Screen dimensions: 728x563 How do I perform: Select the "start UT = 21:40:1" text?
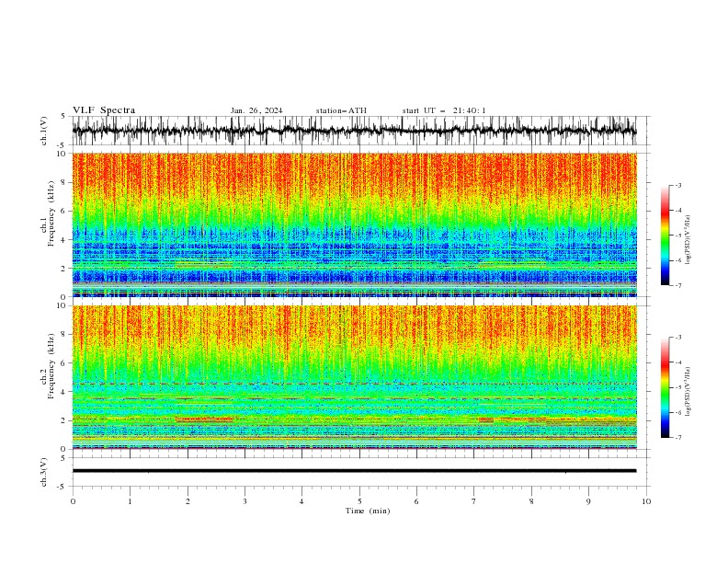point(444,110)
